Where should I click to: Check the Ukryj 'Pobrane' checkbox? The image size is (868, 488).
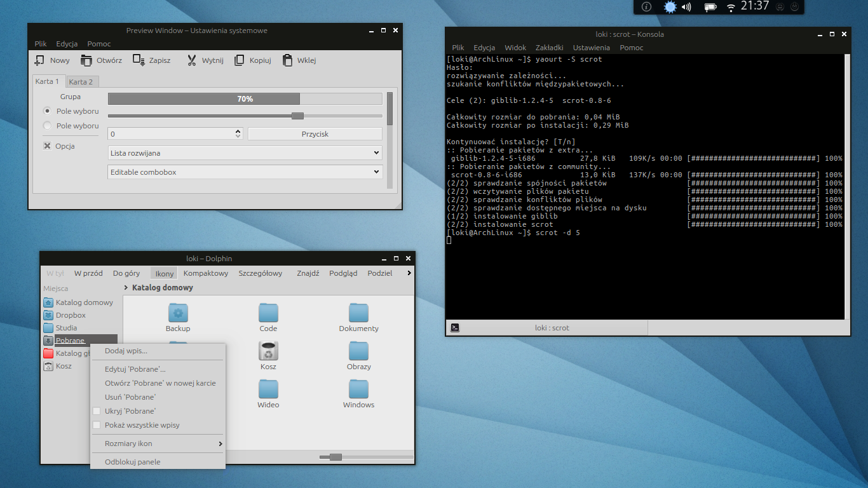(x=97, y=411)
